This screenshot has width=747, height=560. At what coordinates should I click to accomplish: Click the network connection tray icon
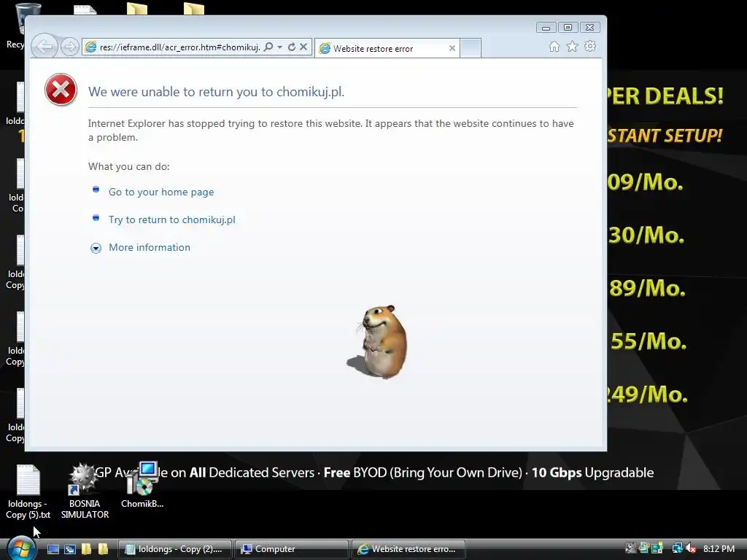[x=677, y=548]
